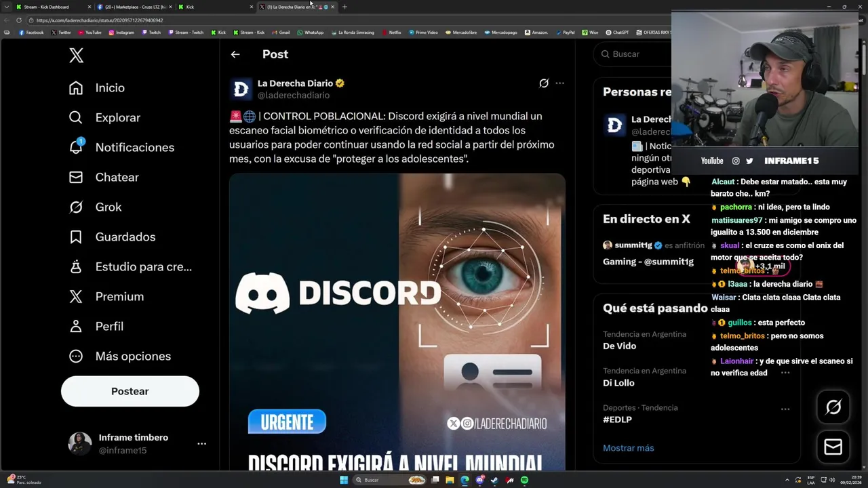
Task: Open Twitch bookmark
Action: pos(151,33)
